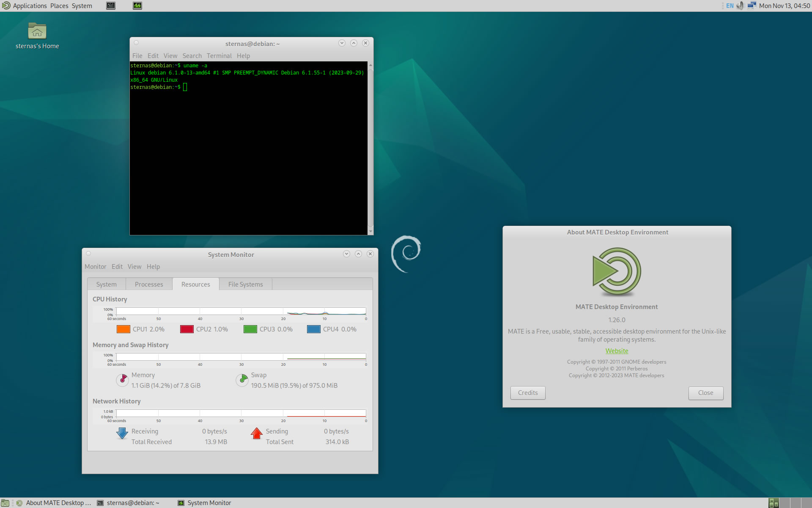Click the Swap pie color picker
This screenshot has height=508, width=812.
coord(242,380)
